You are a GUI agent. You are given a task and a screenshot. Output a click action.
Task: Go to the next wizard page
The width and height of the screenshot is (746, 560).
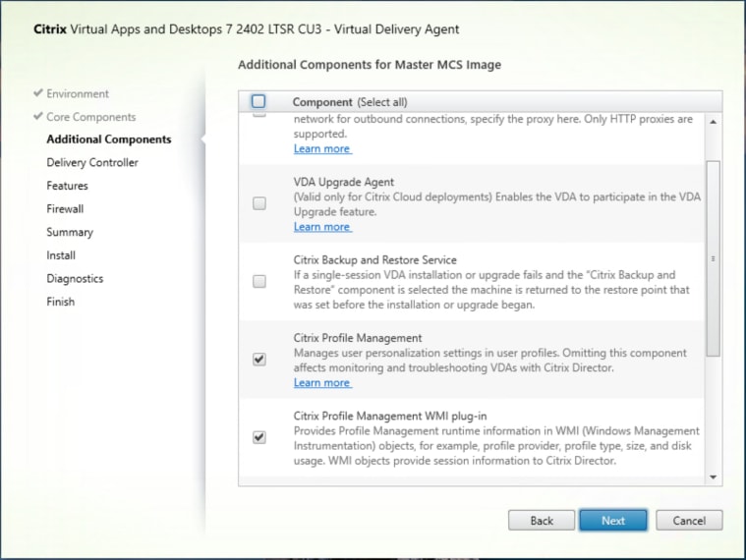click(x=612, y=521)
